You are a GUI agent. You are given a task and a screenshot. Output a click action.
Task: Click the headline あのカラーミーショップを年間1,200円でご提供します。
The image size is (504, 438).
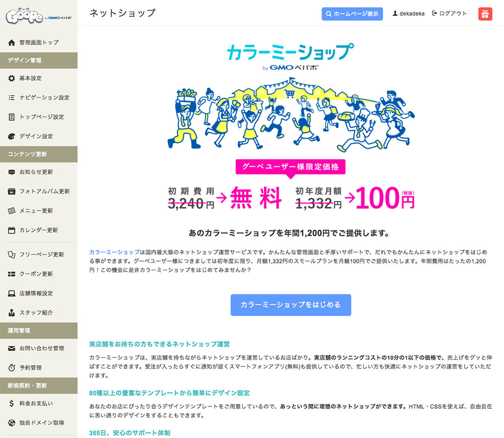point(289,233)
